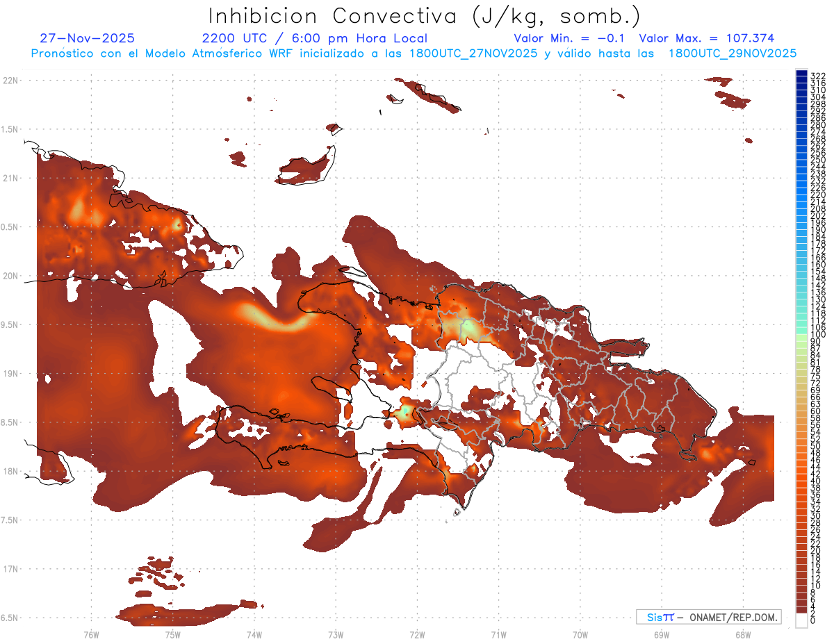Click the latitude label '17N'

(10, 569)
